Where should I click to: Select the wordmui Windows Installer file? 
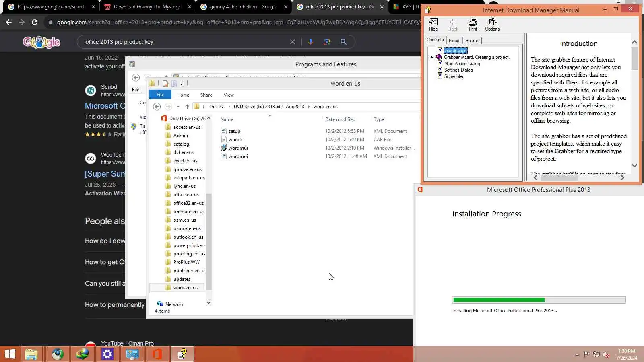[238, 148]
